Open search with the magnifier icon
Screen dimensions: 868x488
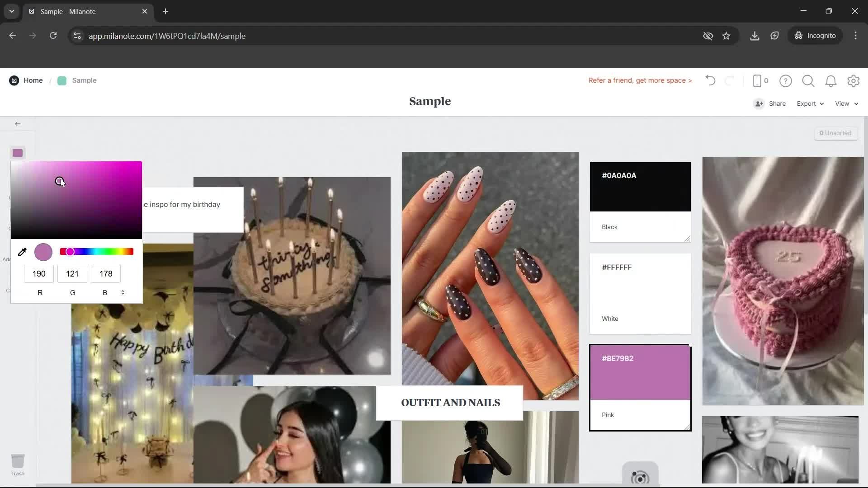point(808,80)
